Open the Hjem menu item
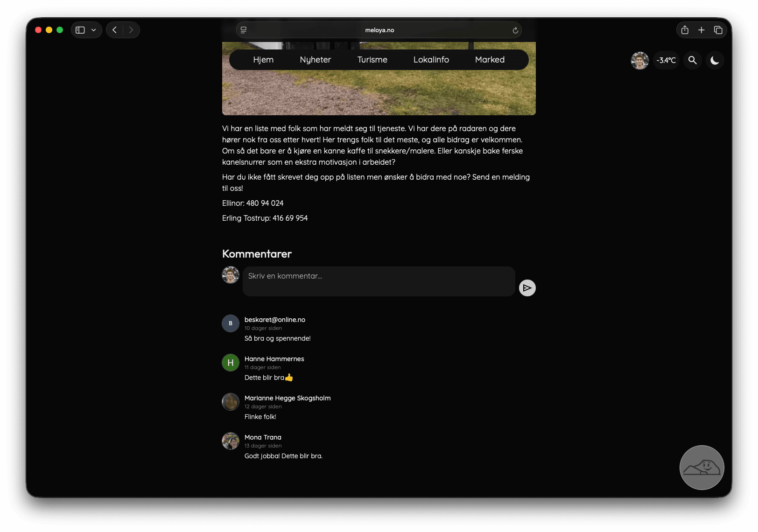The image size is (758, 532). pyautogui.click(x=263, y=60)
